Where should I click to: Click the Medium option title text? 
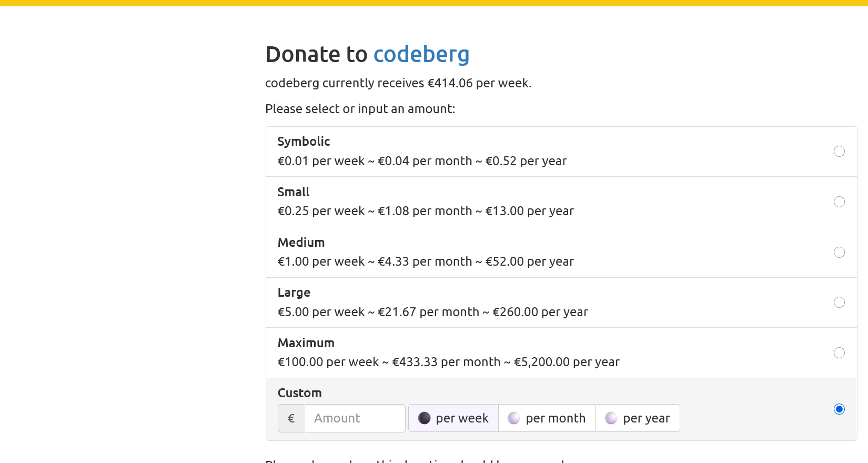301,243
